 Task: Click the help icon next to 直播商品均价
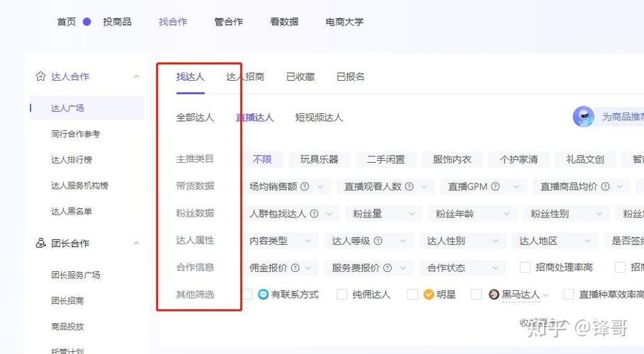click(x=605, y=186)
